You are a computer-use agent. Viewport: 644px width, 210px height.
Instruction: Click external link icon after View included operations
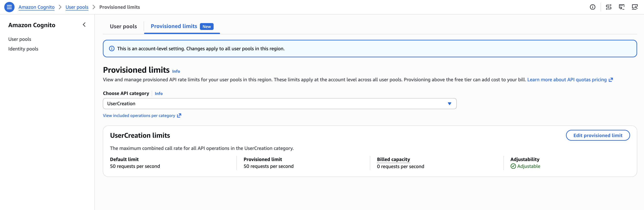click(x=179, y=115)
